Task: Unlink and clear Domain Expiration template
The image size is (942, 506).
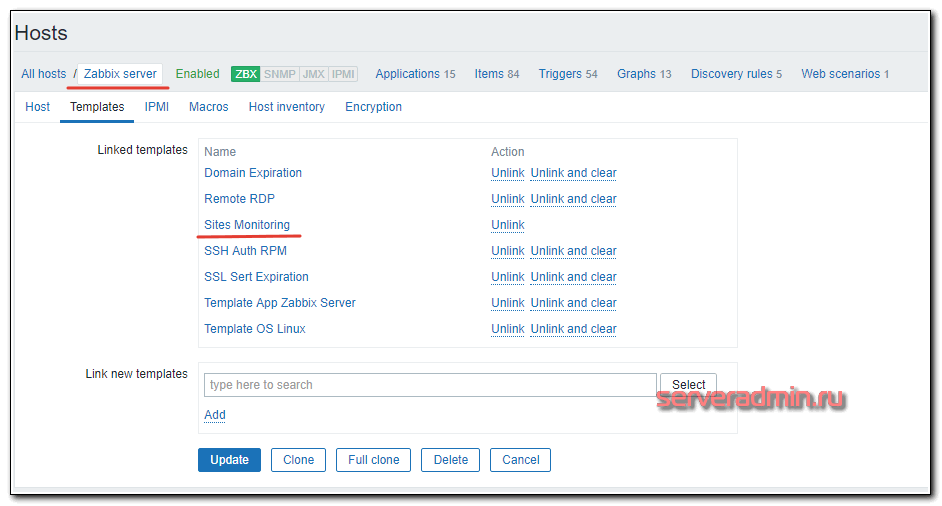Action: coord(573,173)
